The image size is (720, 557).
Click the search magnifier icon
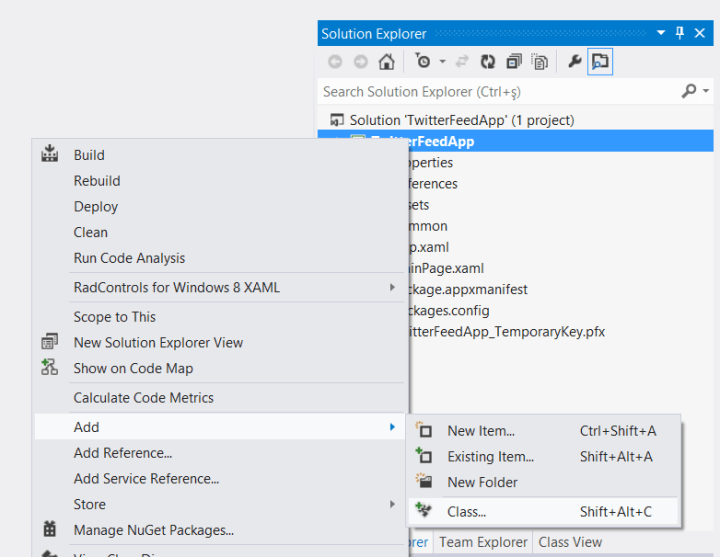[688, 91]
